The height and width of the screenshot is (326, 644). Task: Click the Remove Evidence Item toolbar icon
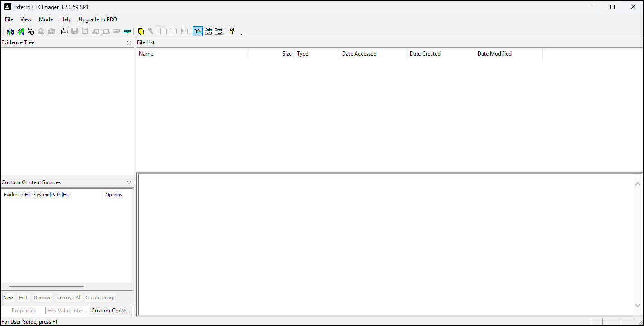tap(41, 31)
